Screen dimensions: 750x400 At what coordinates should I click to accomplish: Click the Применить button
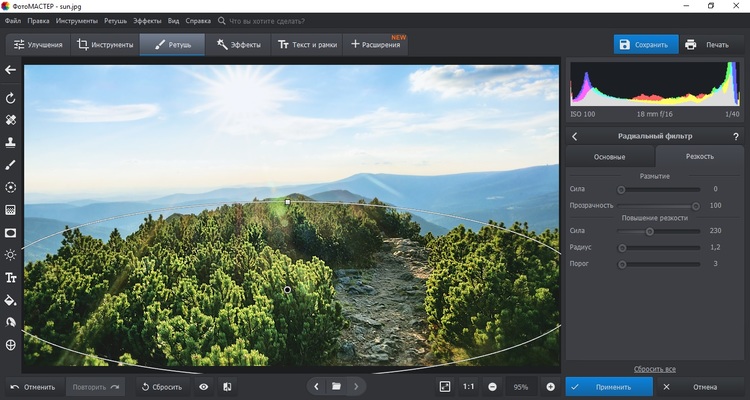(x=607, y=386)
